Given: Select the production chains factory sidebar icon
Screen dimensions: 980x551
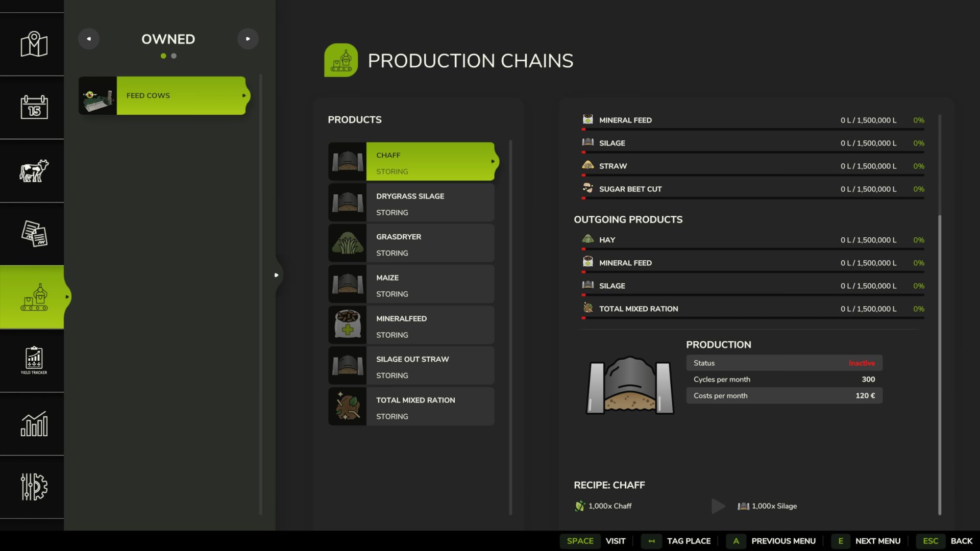Looking at the screenshot, I should coord(34,297).
